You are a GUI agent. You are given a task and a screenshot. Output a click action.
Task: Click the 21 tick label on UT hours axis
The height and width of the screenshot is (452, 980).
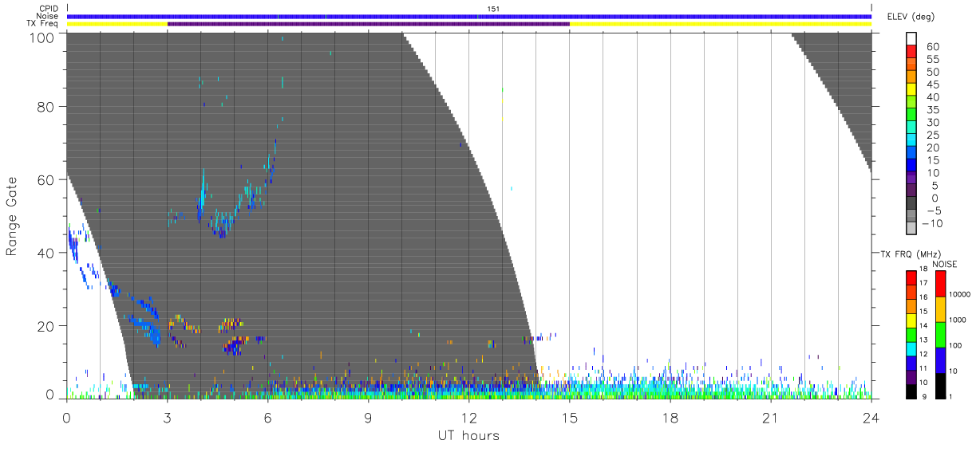click(771, 417)
